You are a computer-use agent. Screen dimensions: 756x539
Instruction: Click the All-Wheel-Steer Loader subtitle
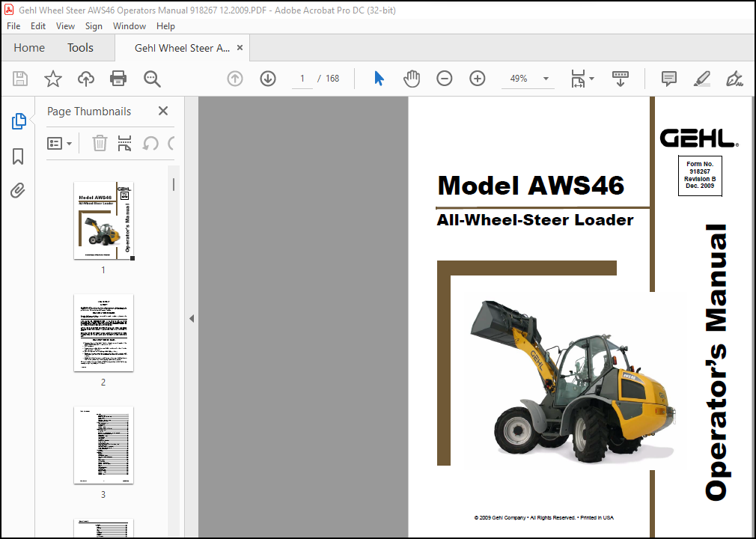[535, 220]
